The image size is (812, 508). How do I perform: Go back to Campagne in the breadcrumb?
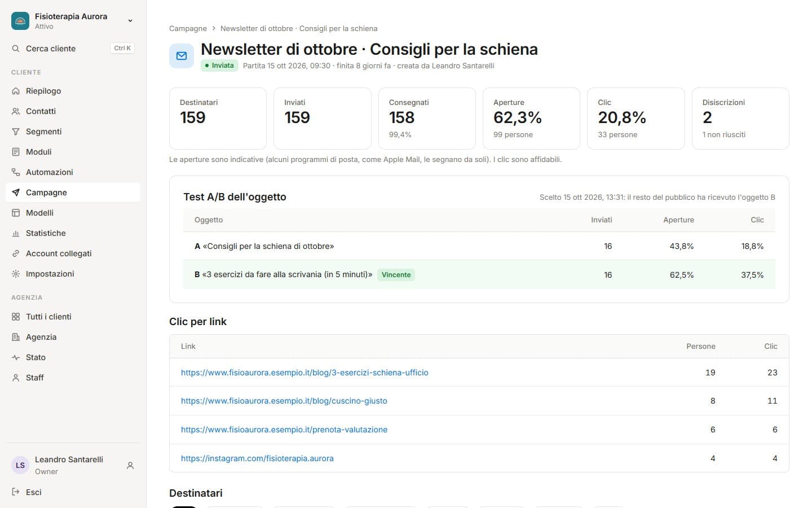click(188, 28)
